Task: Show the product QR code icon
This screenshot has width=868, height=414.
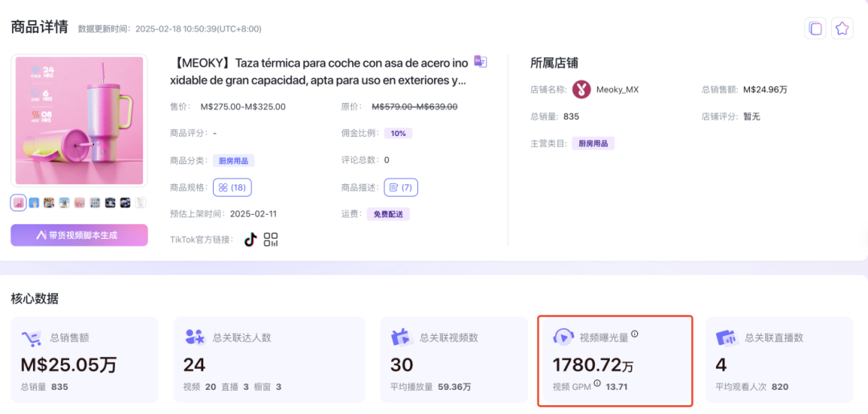Action: coord(271,240)
